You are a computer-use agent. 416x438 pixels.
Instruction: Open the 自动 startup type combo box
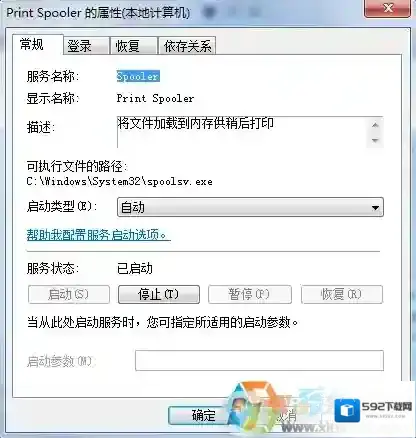[x=250, y=207]
